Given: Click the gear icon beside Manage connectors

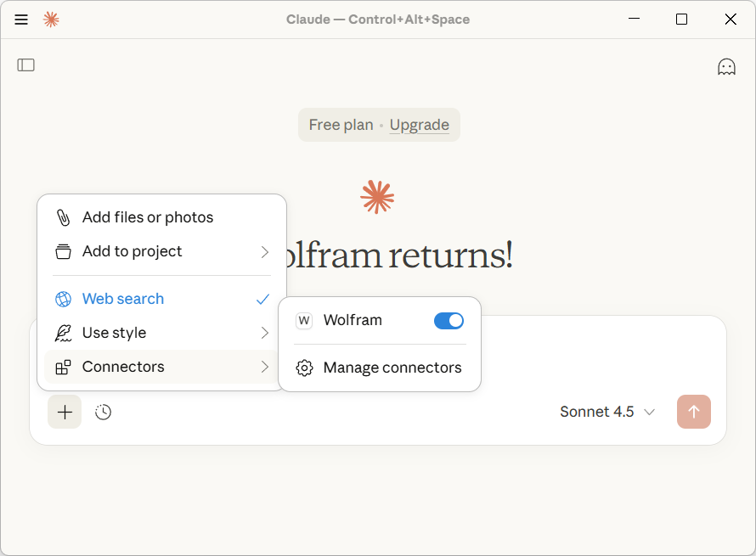Looking at the screenshot, I should click(x=304, y=368).
